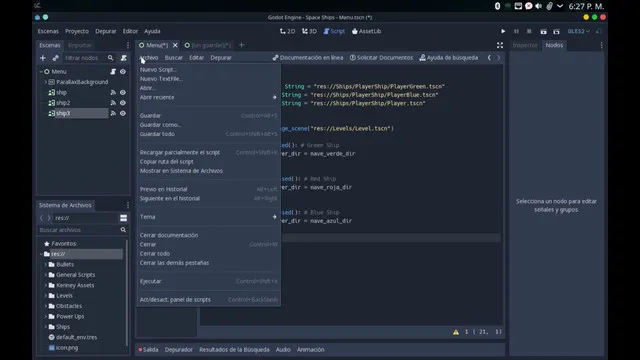Expand General Scripts folder
The height and width of the screenshot is (360, 640).
point(46,275)
